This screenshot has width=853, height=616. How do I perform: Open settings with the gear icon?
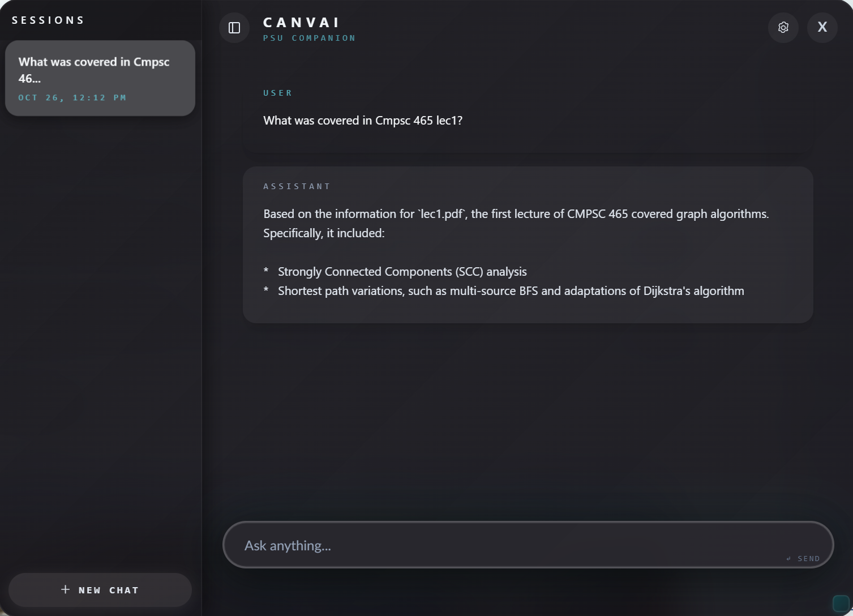(783, 28)
